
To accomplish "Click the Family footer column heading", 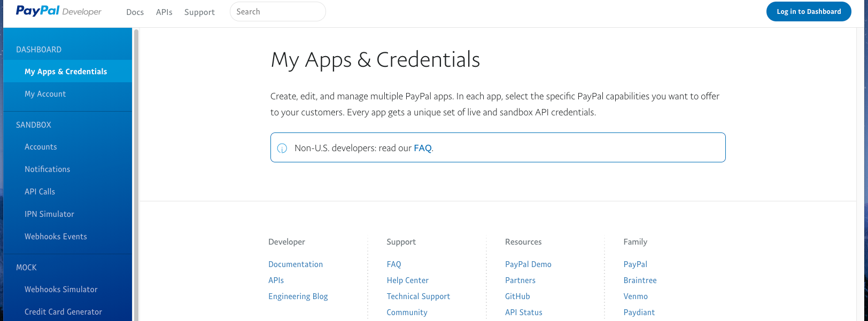I will tap(635, 241).
